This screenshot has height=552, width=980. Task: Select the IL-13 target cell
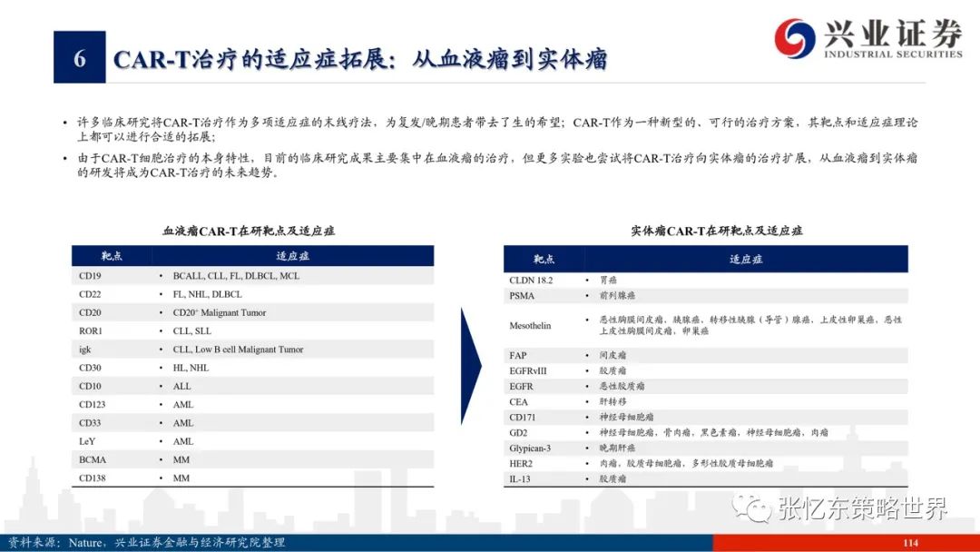click(520, 478)
